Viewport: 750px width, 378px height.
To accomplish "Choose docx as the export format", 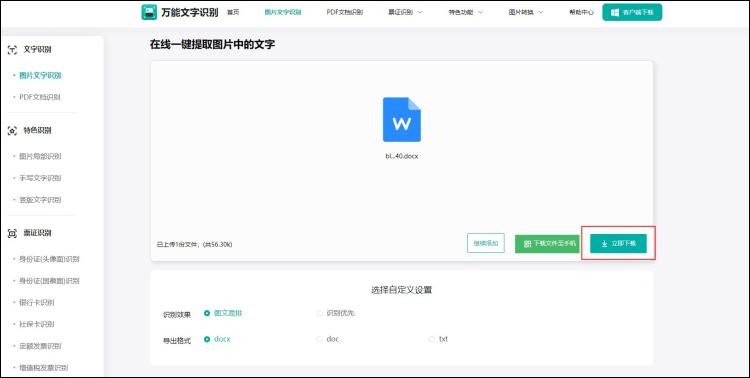I will coord(217,339).
